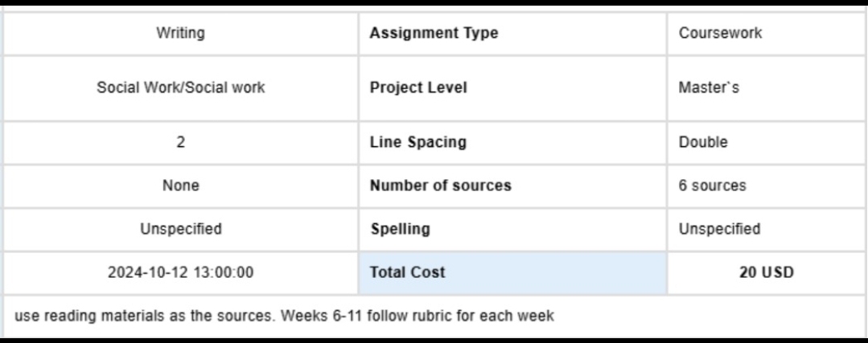Click the cell containing number 2

(x=180, y=142)
